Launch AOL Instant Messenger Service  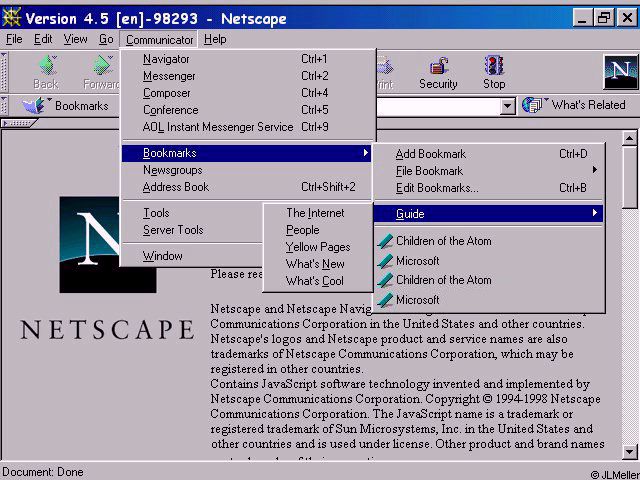[247, 127]
